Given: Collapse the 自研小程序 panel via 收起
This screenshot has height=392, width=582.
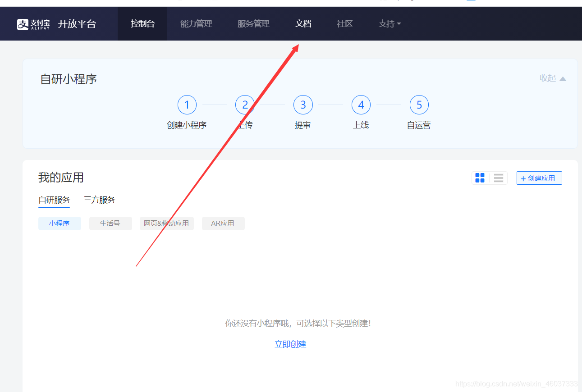Looking at the screenshot, I should tap(553, 78).
